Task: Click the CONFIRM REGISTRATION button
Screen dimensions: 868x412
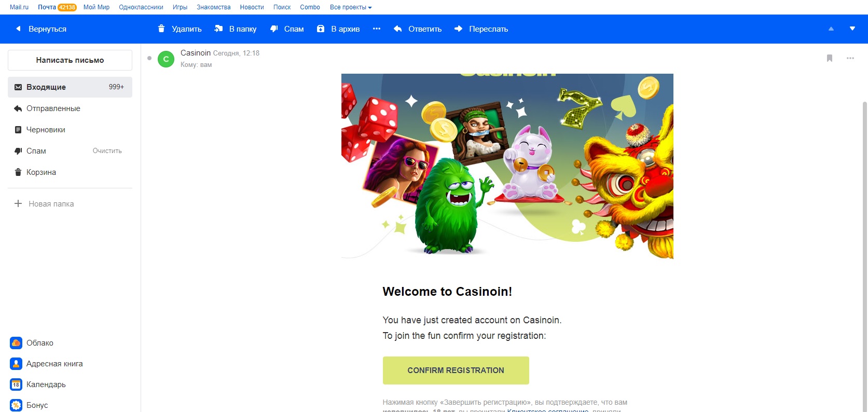Action: tap(456, 370)
